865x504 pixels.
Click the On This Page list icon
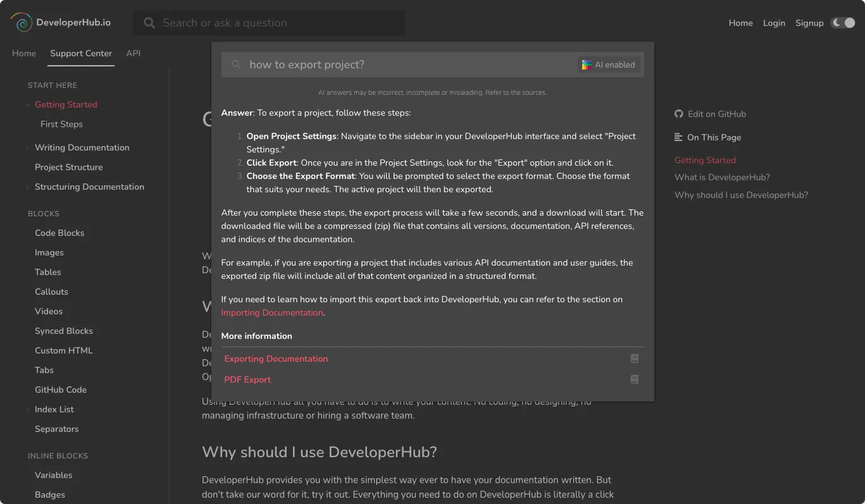[x=679, y=137]
